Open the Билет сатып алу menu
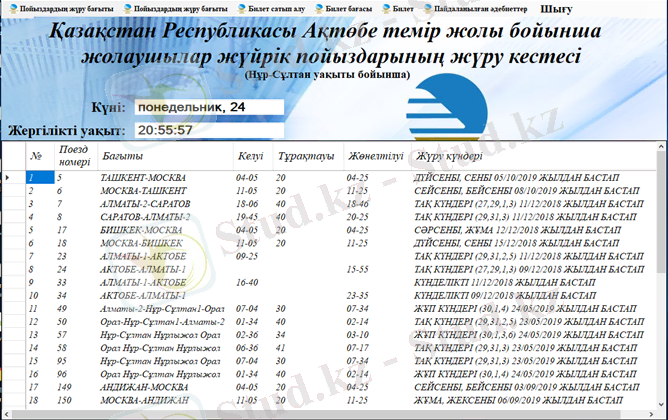 pos(271,9)
